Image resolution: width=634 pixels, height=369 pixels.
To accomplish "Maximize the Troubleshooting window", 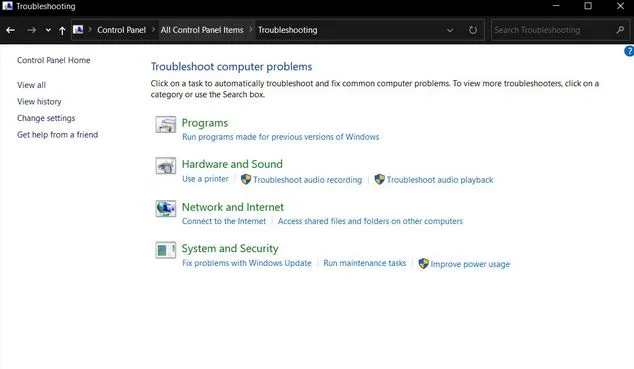I will (x=588, y=6).
